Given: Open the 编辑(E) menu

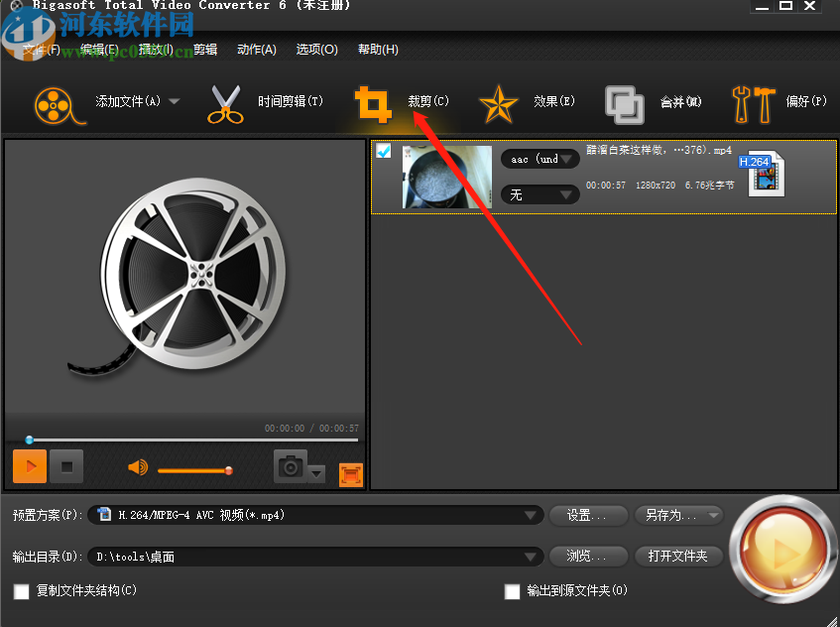Looking at the screenshot, I should (x=99, y=50).
